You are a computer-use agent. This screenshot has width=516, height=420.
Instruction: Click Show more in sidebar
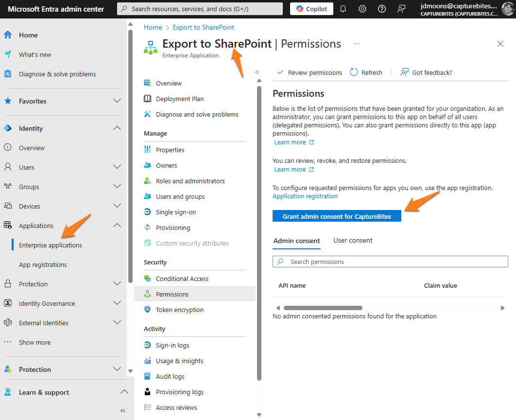point(34,342)
